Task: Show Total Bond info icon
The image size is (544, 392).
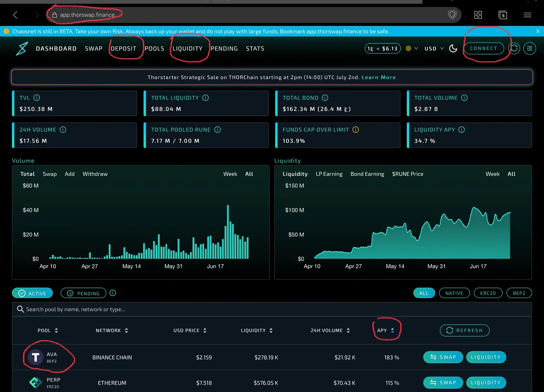Action: point(325,98)
